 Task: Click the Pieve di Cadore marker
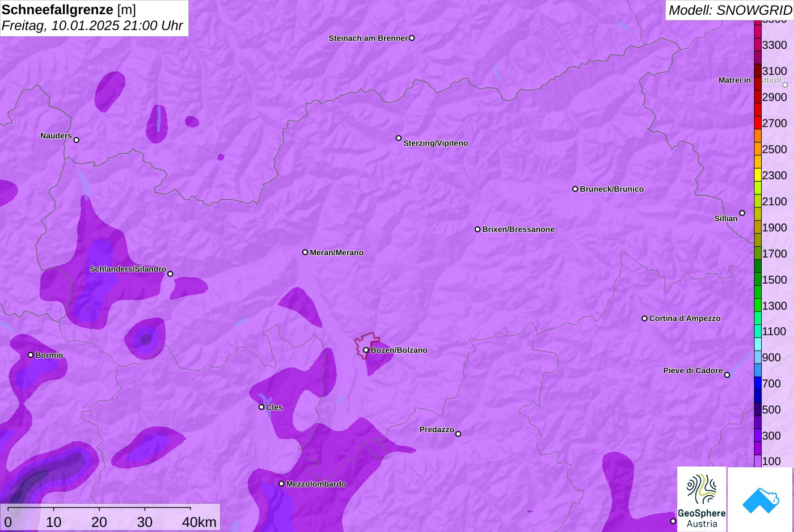coord(727,375)
